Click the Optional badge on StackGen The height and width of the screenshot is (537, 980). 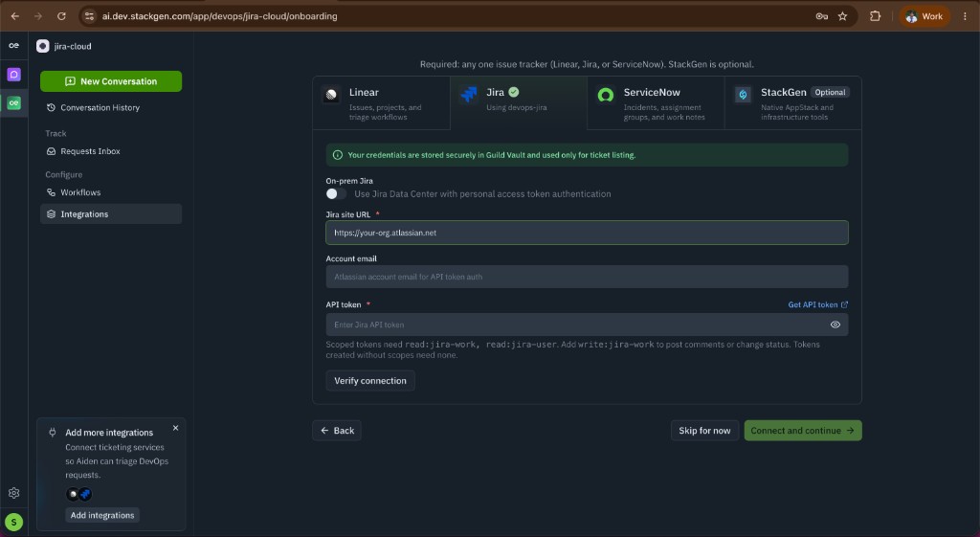coord(830,93)
